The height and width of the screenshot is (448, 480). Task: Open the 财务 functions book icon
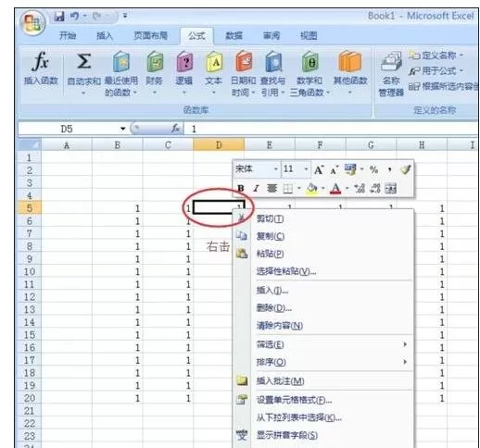[155, 61]
